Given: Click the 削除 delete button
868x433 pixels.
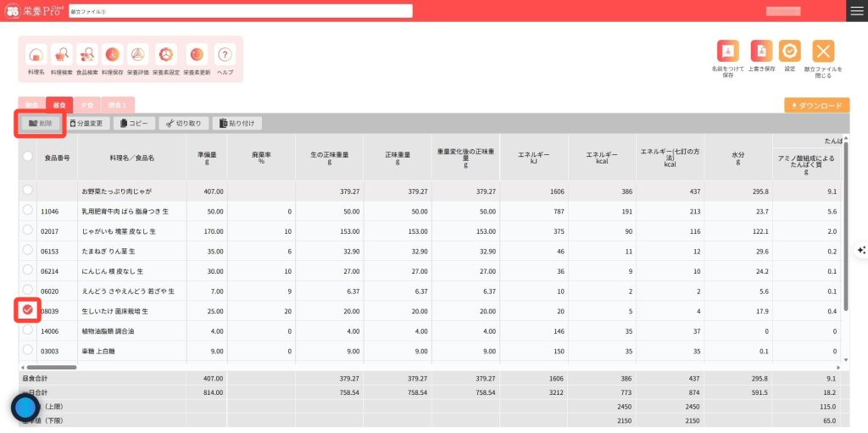Looking at the screenshot, I should [x=40, y=123].
